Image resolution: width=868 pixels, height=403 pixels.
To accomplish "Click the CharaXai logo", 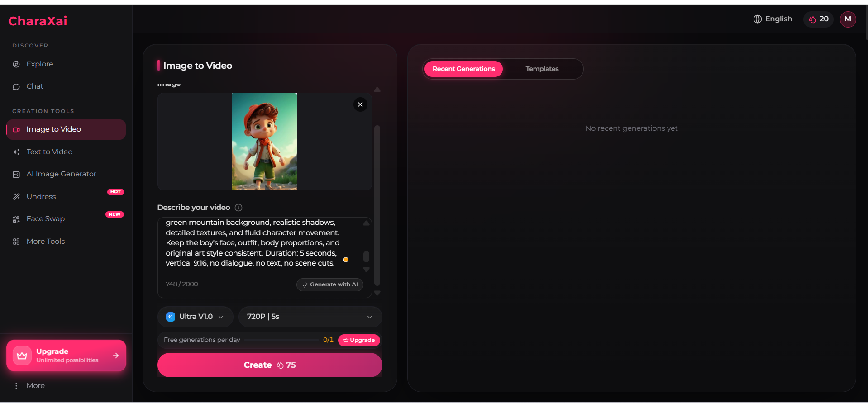I will 38,21.
